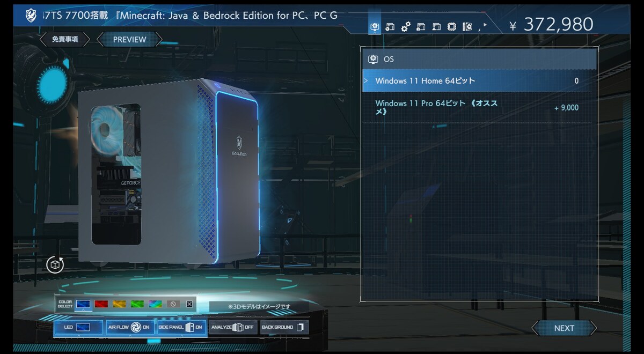Open the 免責事項 disclaimer
The height and width of the screenshot is (354, 644).
tap(64, 39)
